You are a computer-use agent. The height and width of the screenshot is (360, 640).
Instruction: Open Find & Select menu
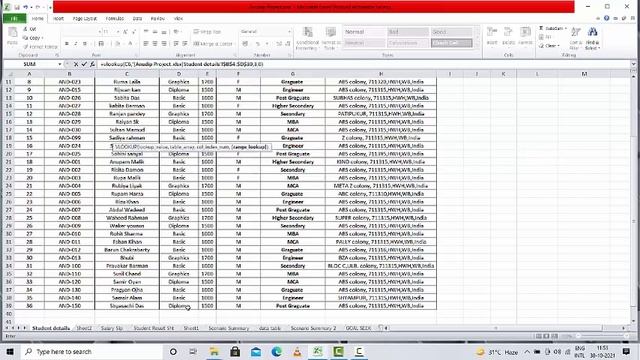point(593,39)
